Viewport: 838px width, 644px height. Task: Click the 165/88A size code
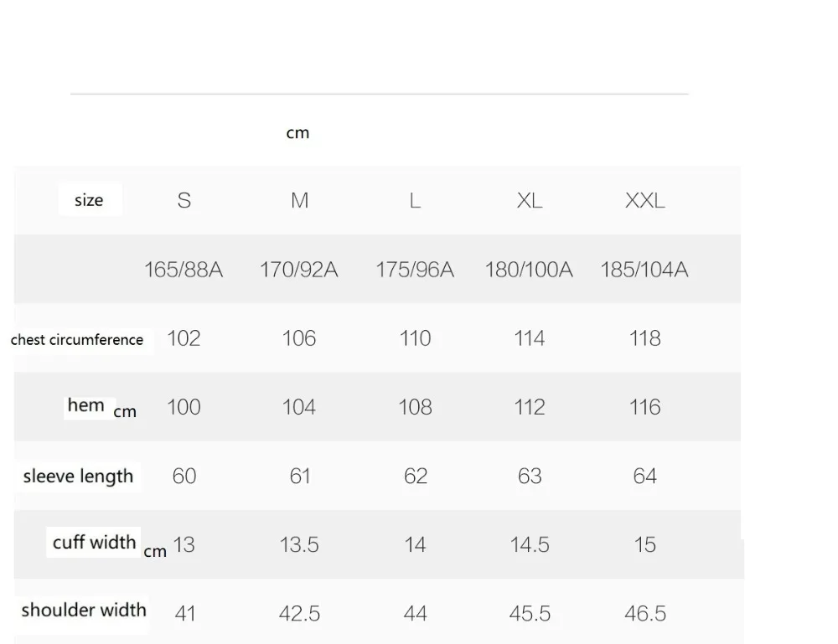[x=184, y=270]
